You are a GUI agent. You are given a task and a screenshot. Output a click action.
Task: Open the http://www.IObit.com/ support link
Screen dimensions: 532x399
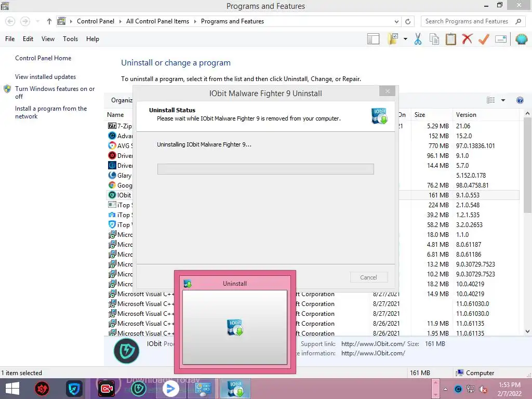[x=373, y=344]
